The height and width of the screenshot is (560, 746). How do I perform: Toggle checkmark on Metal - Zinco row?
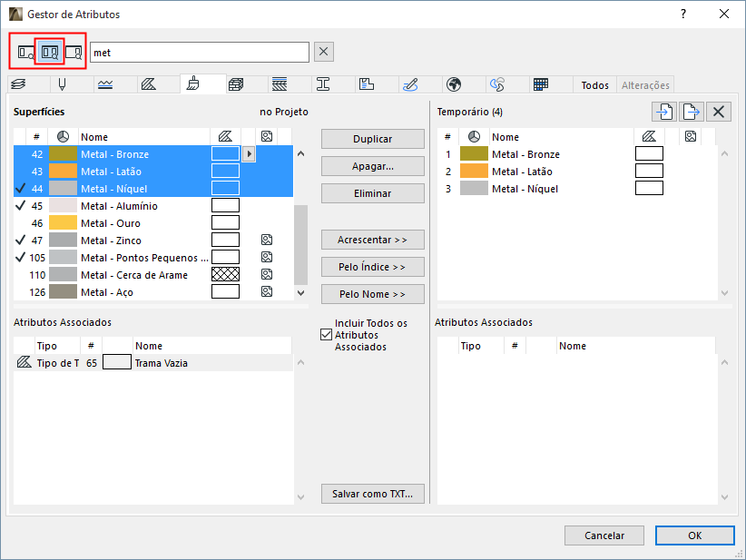[x=21, y=241]
